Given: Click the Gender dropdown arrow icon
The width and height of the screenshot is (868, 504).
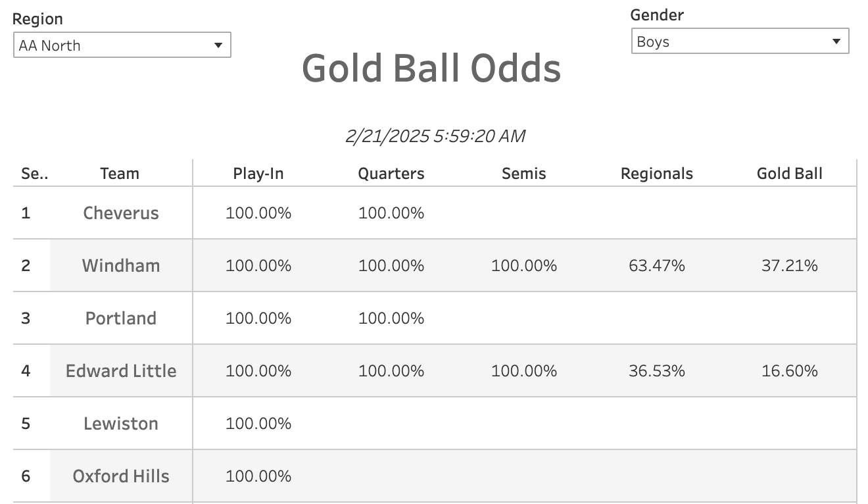Looking at the screenshot, I should pos(836,41).
